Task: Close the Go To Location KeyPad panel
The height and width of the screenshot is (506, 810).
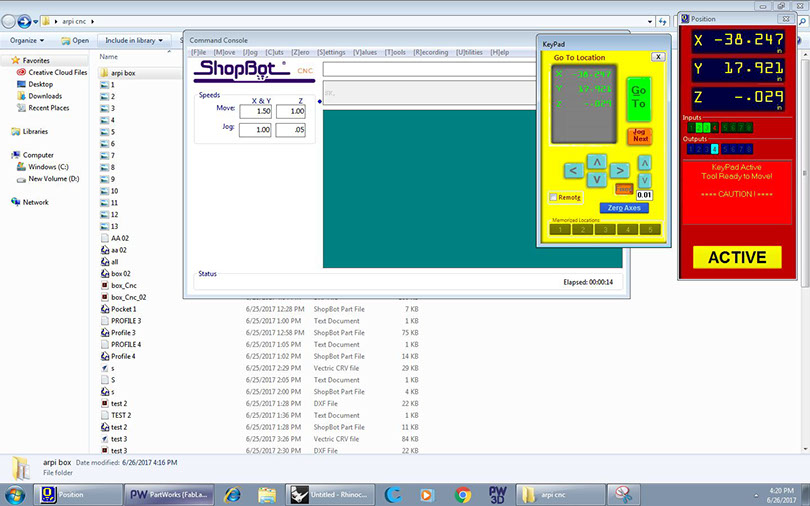Action: coord(658,57)
